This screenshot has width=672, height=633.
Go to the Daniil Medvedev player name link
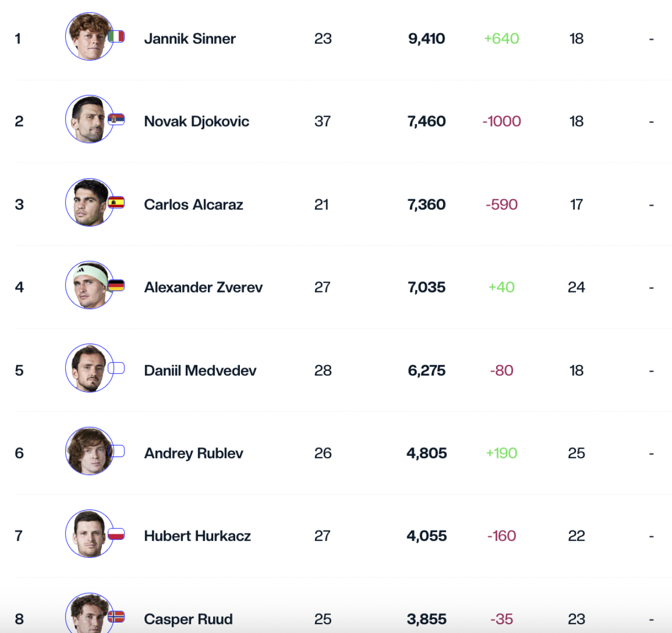(200, 371)
